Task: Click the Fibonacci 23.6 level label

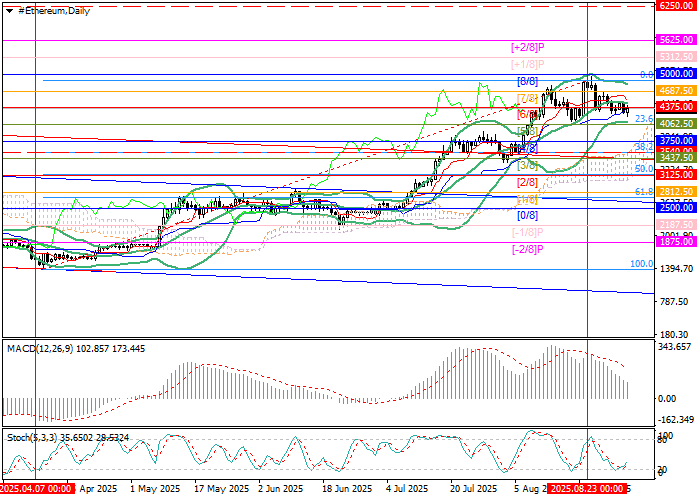Action: click(x=644, y=119)
